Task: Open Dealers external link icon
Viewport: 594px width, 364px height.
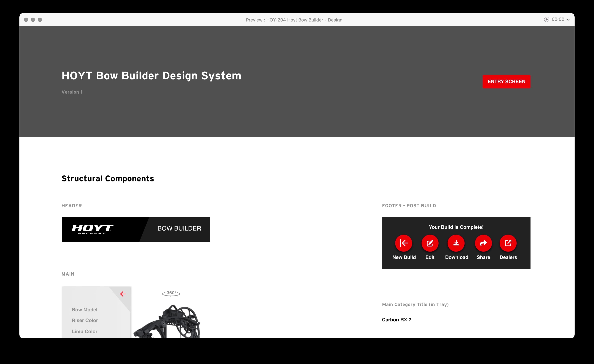Action: pos(508,243)
